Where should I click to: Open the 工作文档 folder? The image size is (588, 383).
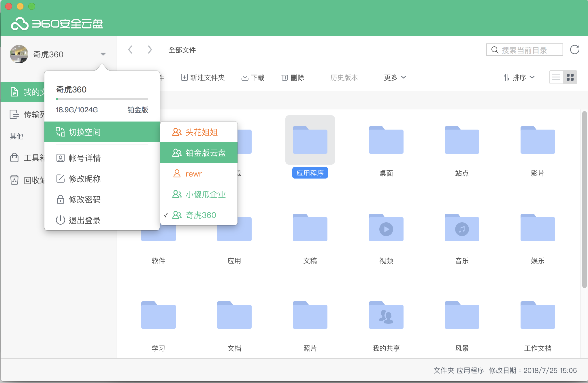[538, 315]
